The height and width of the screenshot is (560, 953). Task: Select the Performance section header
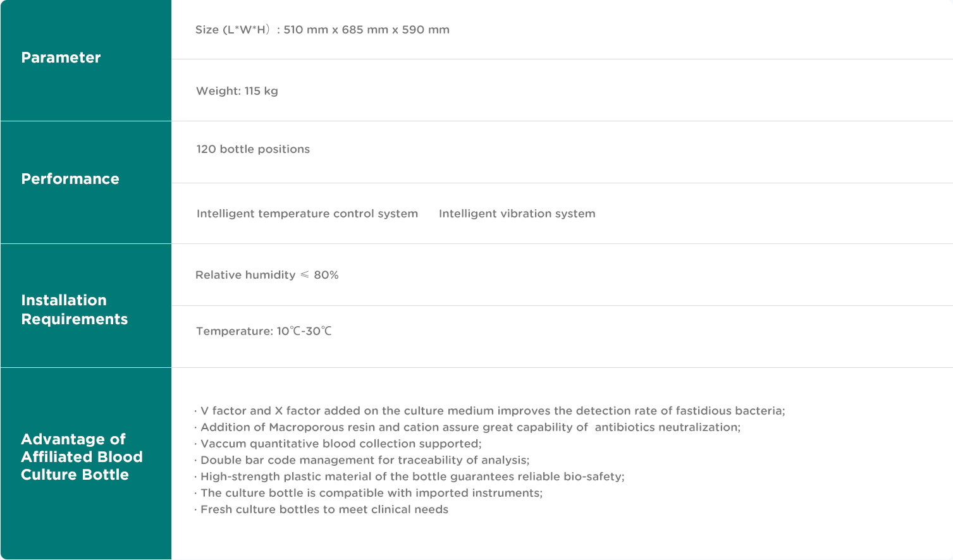[70, 179]
